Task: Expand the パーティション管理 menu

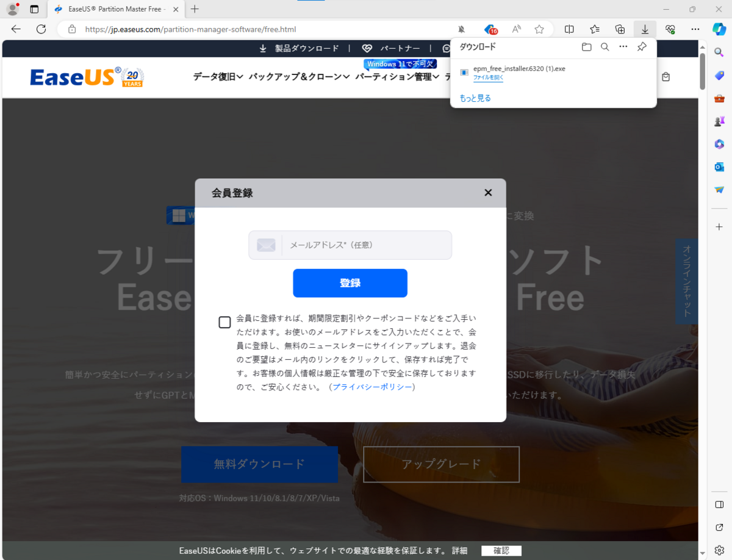Action: [397, 77]
